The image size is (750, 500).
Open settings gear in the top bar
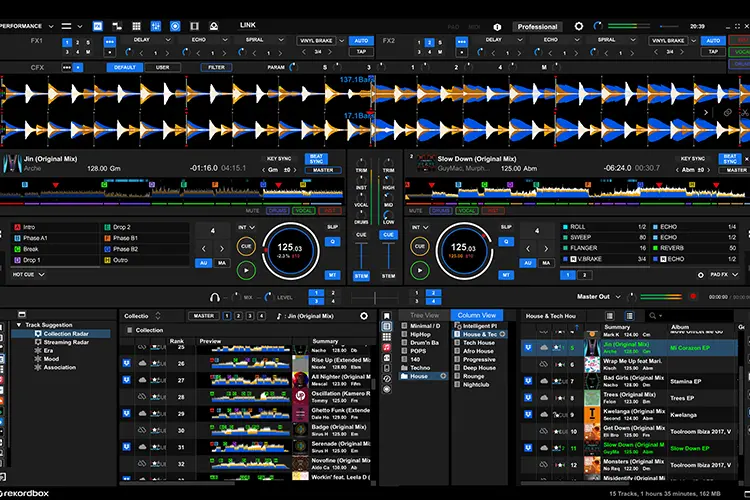click(579, 26)
